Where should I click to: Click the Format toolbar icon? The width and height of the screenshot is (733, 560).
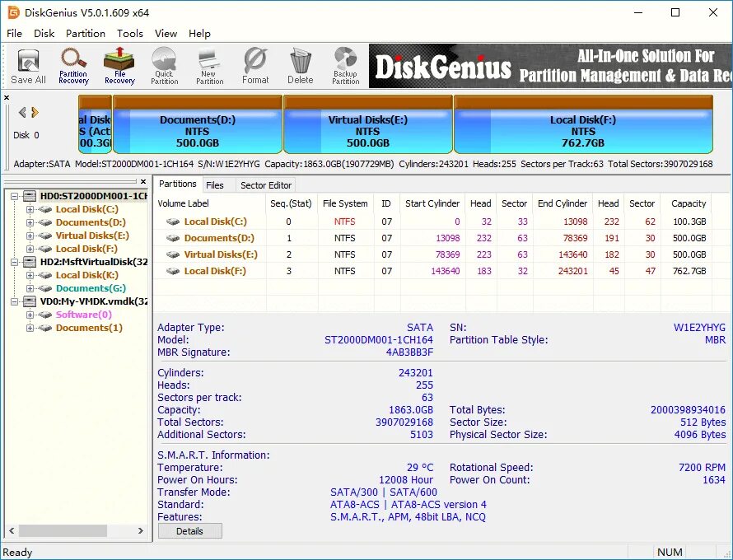click(x=255, y=66)
